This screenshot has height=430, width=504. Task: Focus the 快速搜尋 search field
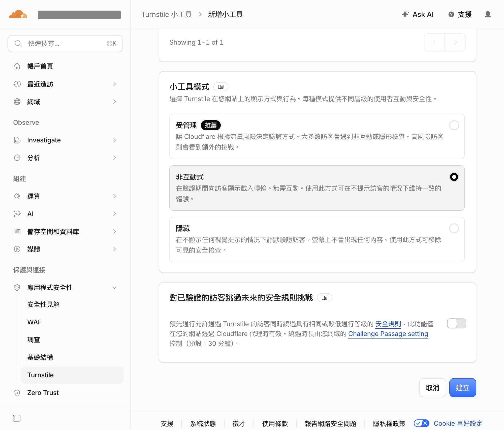click(65, 44)
